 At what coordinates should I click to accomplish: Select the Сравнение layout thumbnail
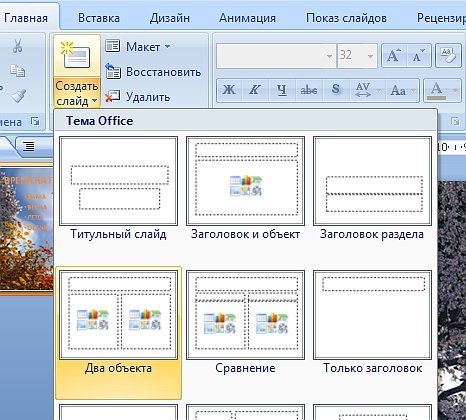point(245,315)
